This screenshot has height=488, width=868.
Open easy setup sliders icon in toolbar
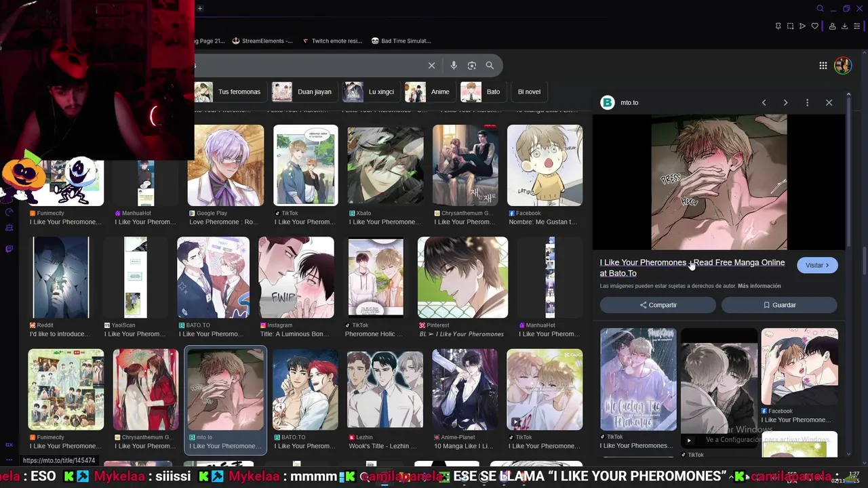(857, 26)
